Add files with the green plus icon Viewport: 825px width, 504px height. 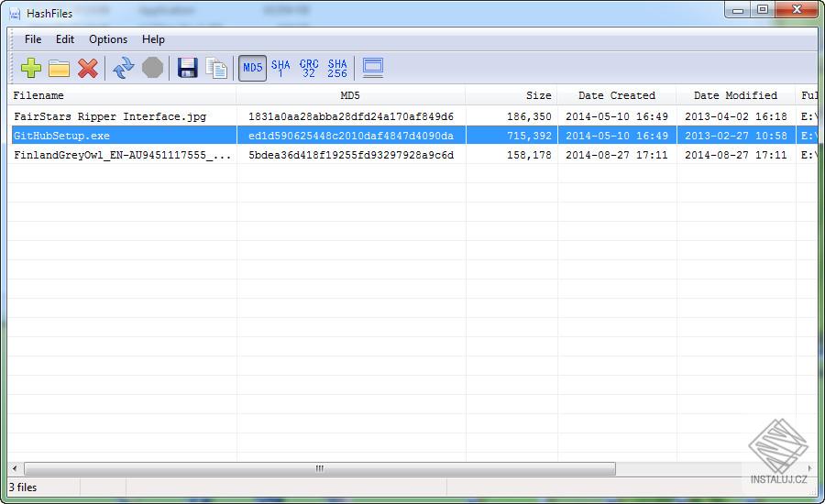(x=31, y=68)
